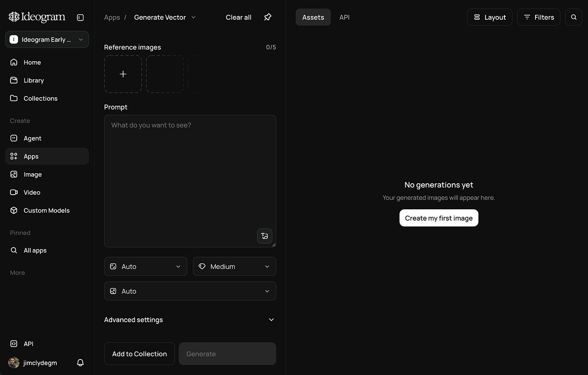The width and height of the screenshot is (588, 375).
Task: Open the Generate Vector app dropdown
Action: 165,17
